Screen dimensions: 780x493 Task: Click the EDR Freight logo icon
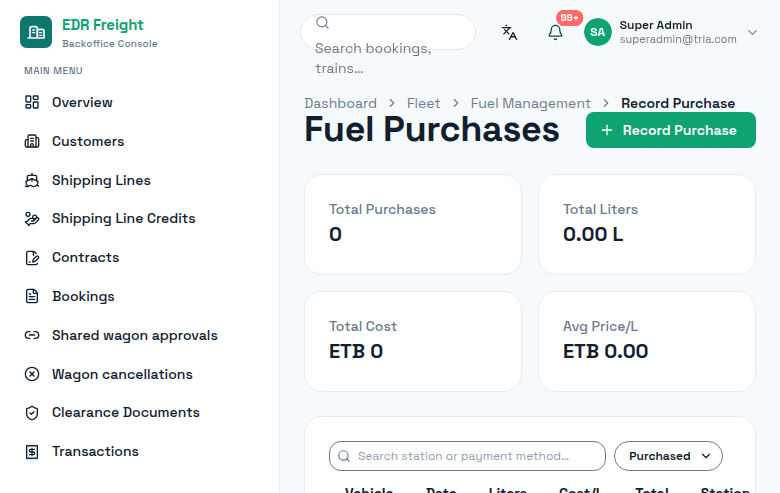pyautogui.click(x=36, y=32)
